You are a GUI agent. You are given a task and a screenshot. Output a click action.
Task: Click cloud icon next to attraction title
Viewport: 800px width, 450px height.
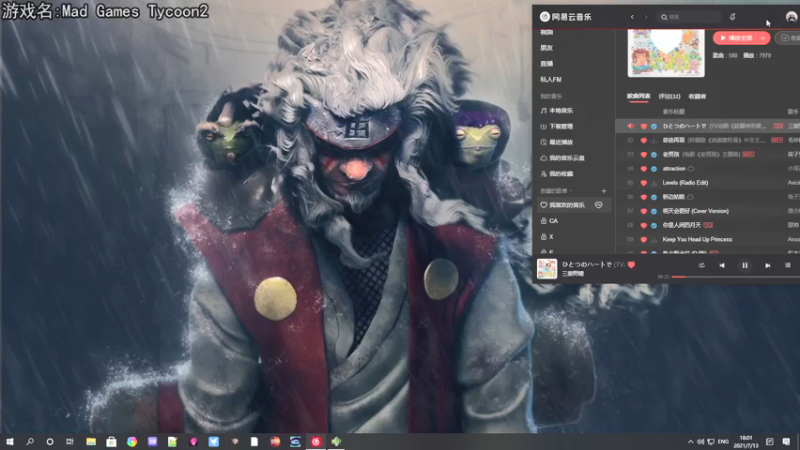click(x=691, y=168)
